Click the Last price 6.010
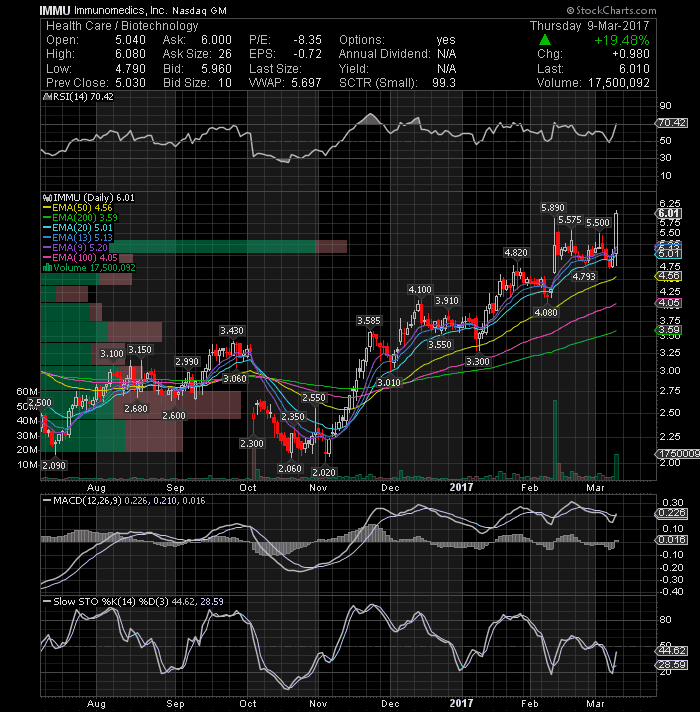 tap(634, 69)
